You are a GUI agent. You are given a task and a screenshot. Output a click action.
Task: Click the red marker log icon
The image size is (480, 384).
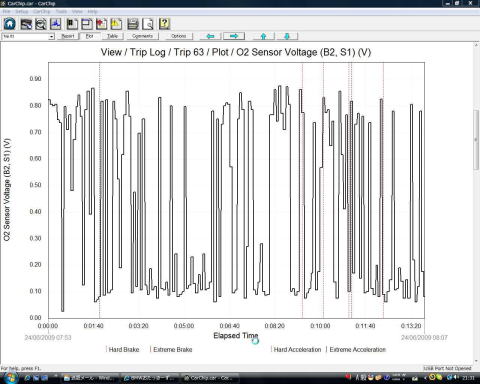tap(101, 24)
